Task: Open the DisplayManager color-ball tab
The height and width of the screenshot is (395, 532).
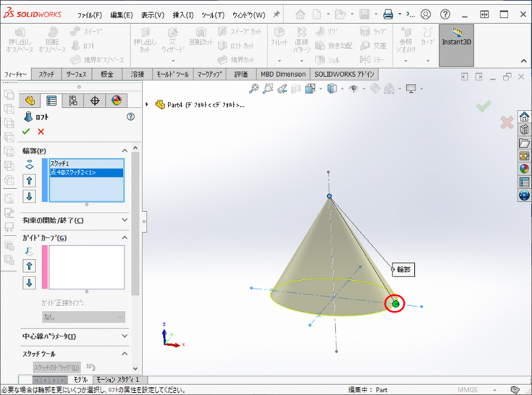Action: point(116,101)
